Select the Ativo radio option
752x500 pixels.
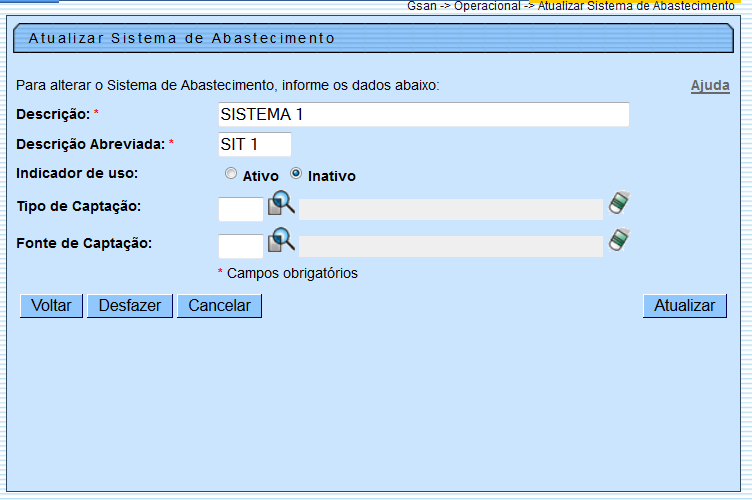(x=231, y=174)
